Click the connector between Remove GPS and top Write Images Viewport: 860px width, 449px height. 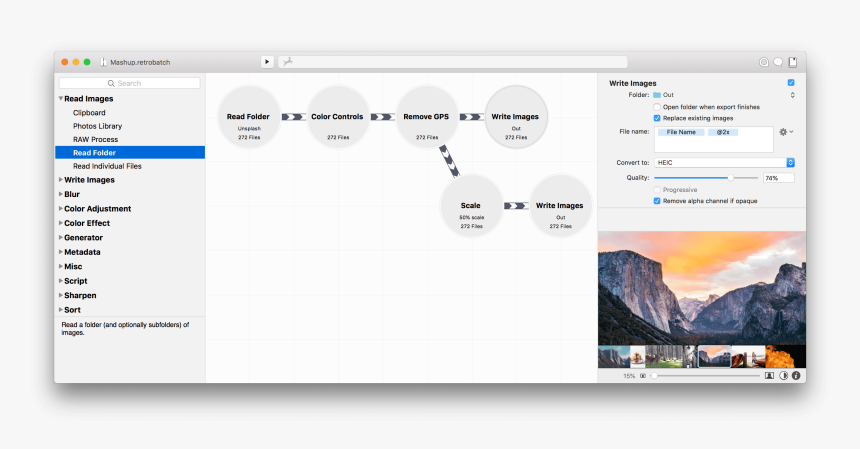click(x=471, y=117)
